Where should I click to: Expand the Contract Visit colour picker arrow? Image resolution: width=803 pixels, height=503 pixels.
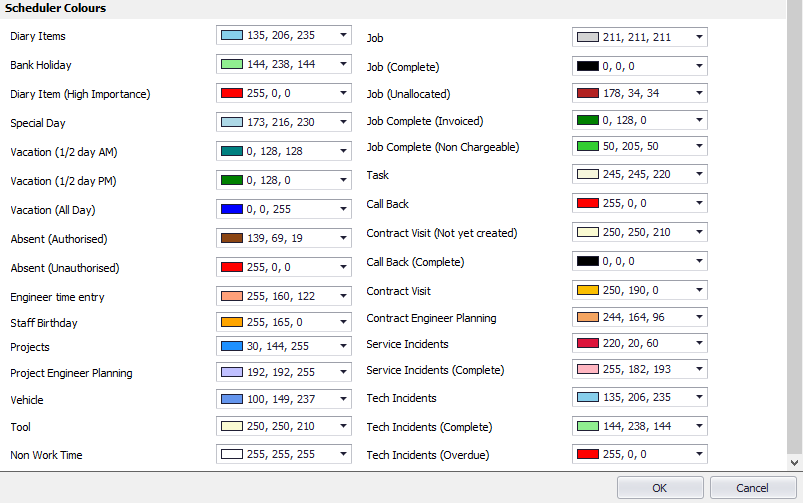pos(699,290)
